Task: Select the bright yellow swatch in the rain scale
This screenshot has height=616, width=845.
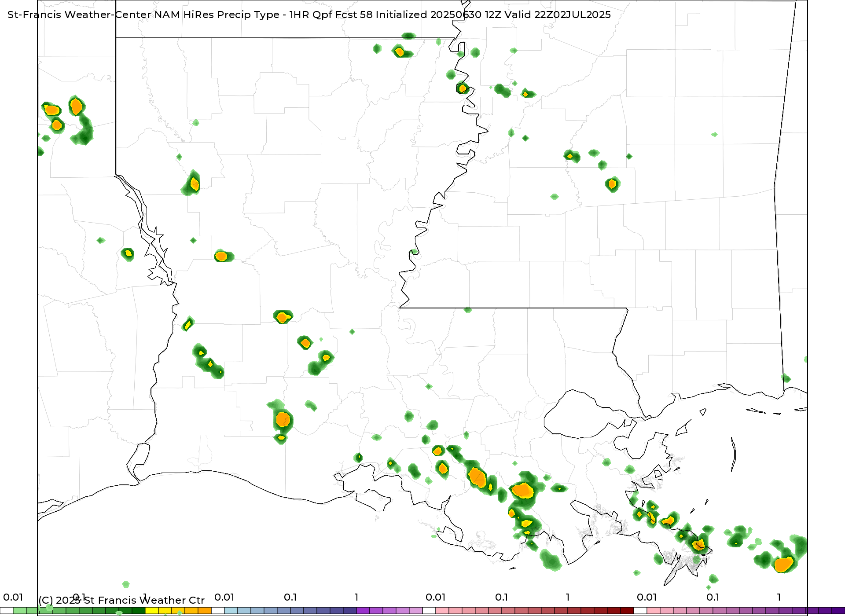Action: pos(152,611)
